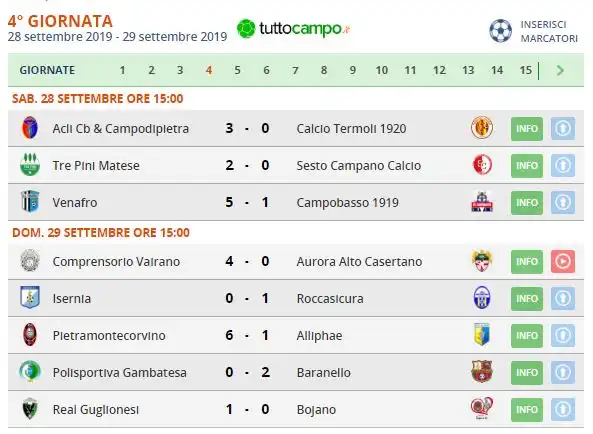The width and height of the screenshot is (593, 434).
Task: Open INFO for Pietramontecorvino vs Alliphae
Action: 527,335
